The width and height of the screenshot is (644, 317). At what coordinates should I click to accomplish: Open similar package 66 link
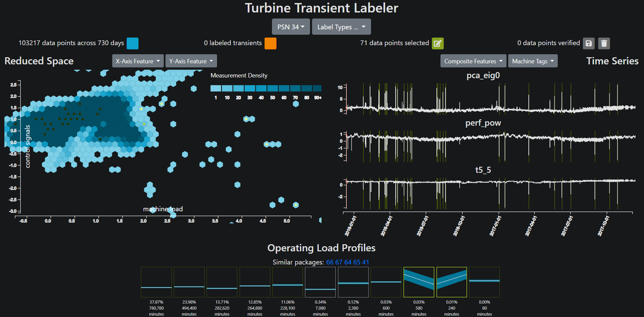pos(330,262)
